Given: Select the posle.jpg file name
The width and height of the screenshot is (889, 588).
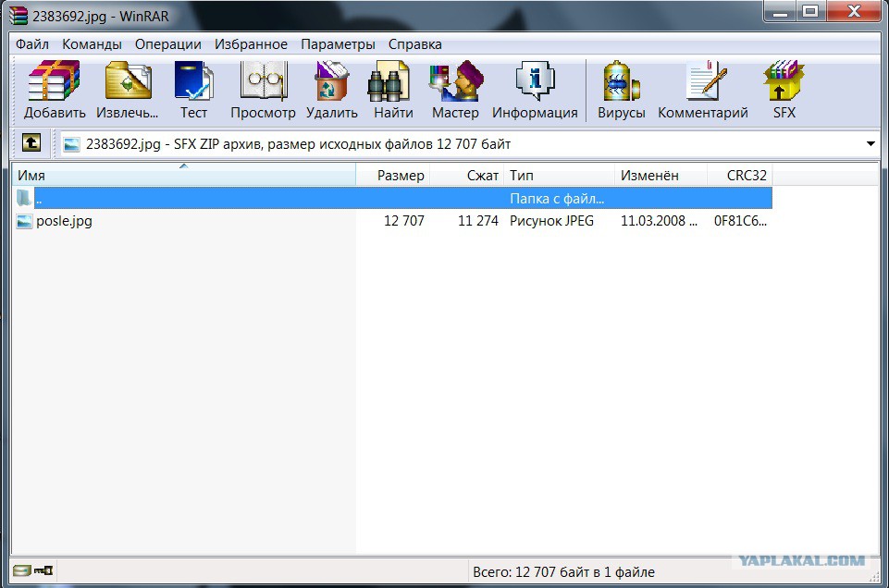Looking at the screenshot, I should click(64, 221).
